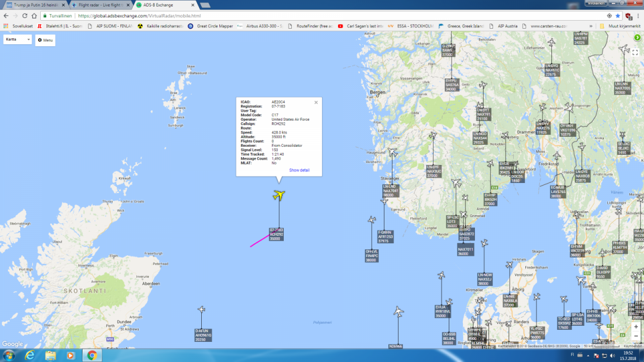Viewport: 644px width, 362px height.
Task: Click the green arrow button on map
Action: click(x=637, y=37)
